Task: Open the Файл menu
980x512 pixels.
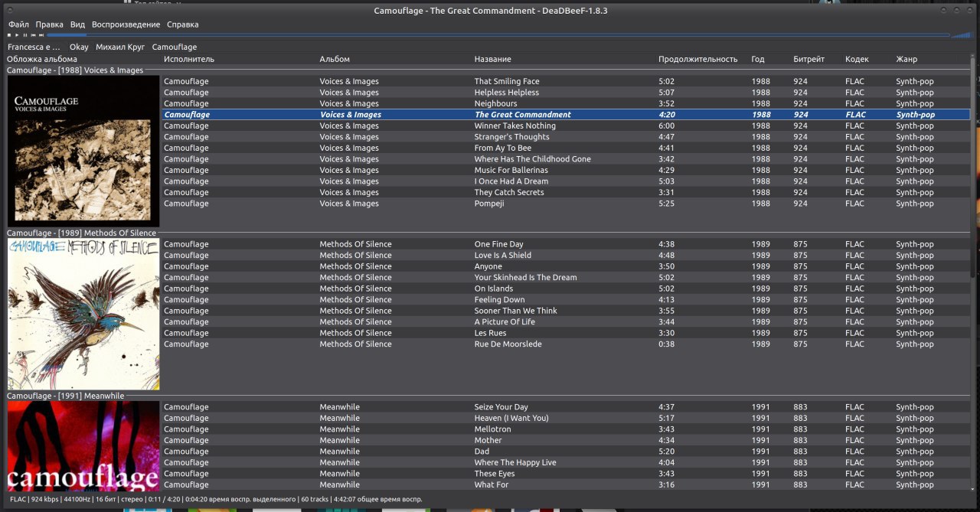Action: coord(18,24)
